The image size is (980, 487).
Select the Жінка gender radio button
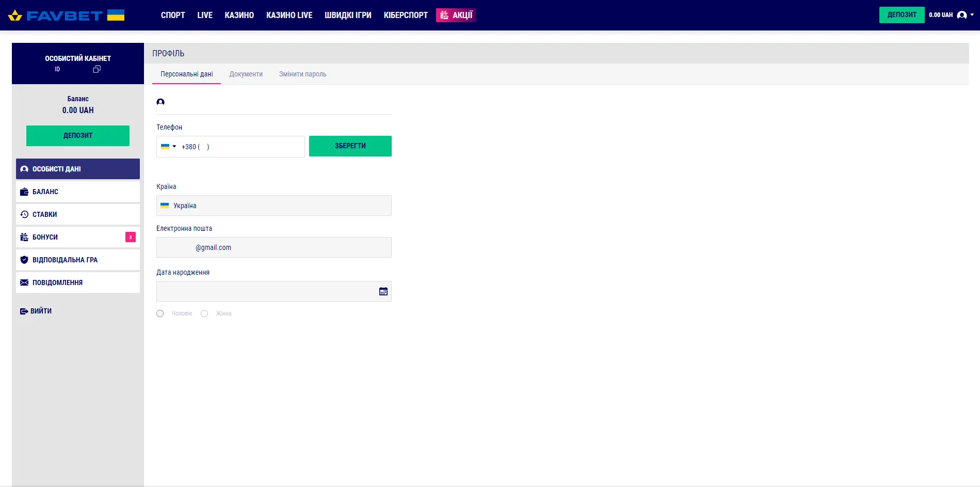pyautogui.click(x=204, y=313)
